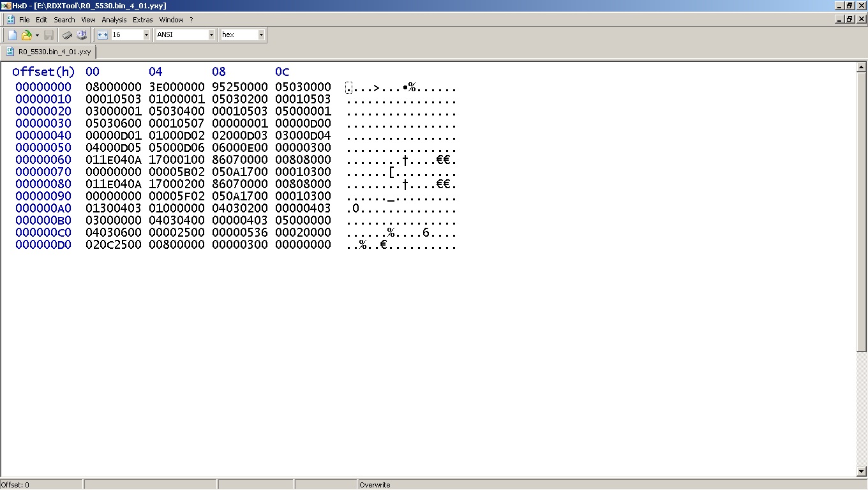Viewport: 868px width, 490px height.
Task: Minimize the inner document window
Action: (x=839, y=20)
